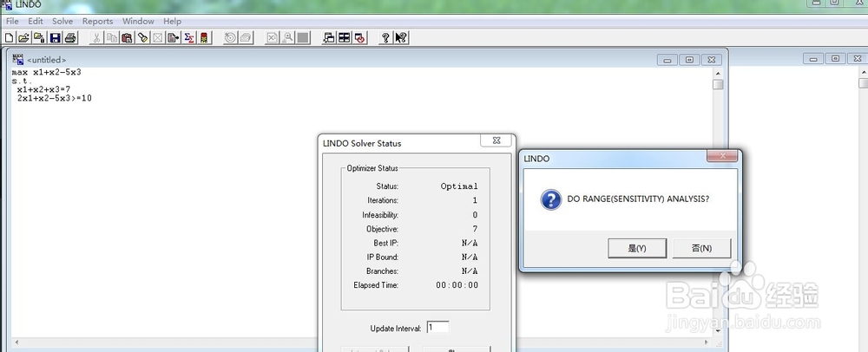Click the Objective value '7'
The height and width of the screenshot is (352, 868).
pos(475,229)
